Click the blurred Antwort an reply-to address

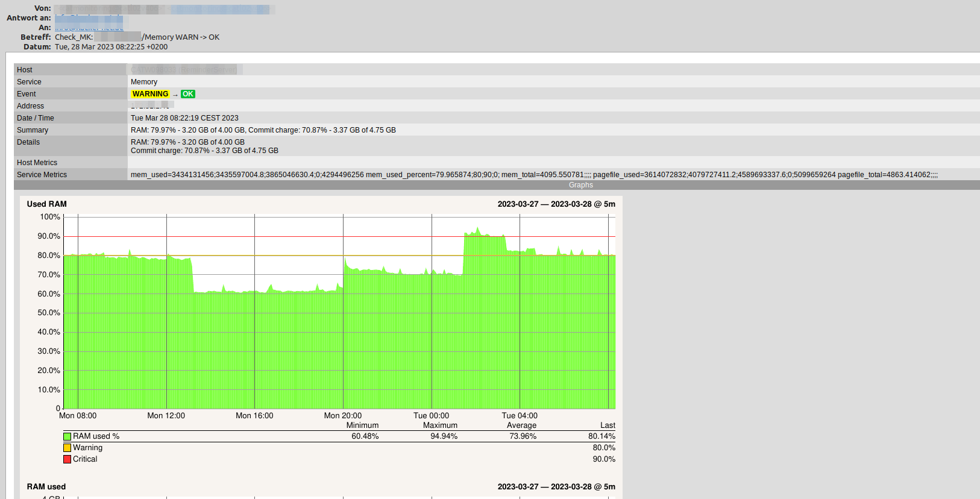tap(89, 18)
